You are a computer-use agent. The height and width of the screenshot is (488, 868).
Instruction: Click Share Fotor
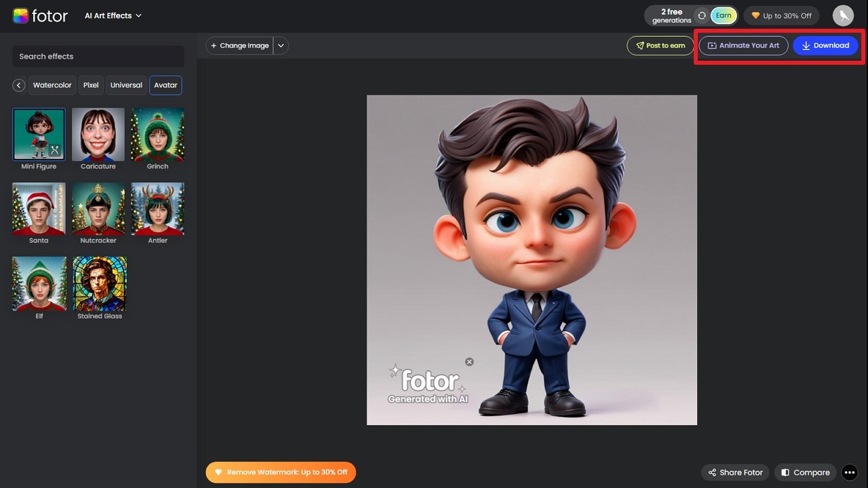[x=735, y=472]
